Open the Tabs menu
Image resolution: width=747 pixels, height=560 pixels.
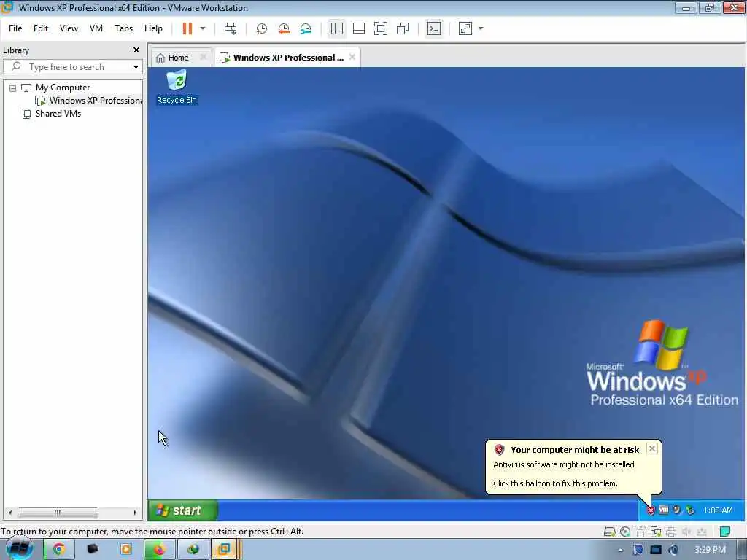[123, 28]
